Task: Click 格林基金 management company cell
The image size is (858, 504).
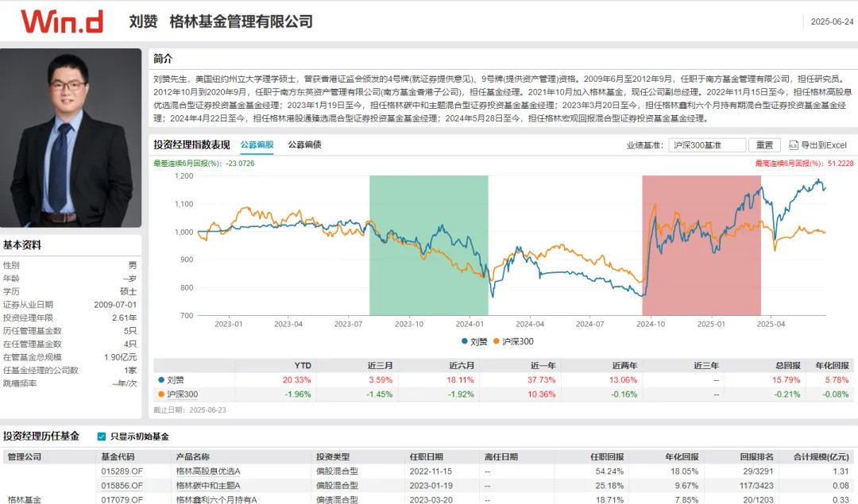Action: (x=25, y=499)
